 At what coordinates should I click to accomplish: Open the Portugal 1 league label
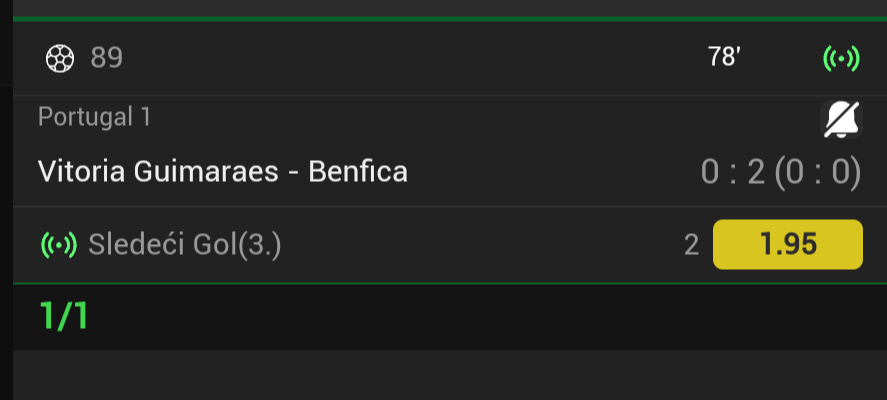point(94,117)
